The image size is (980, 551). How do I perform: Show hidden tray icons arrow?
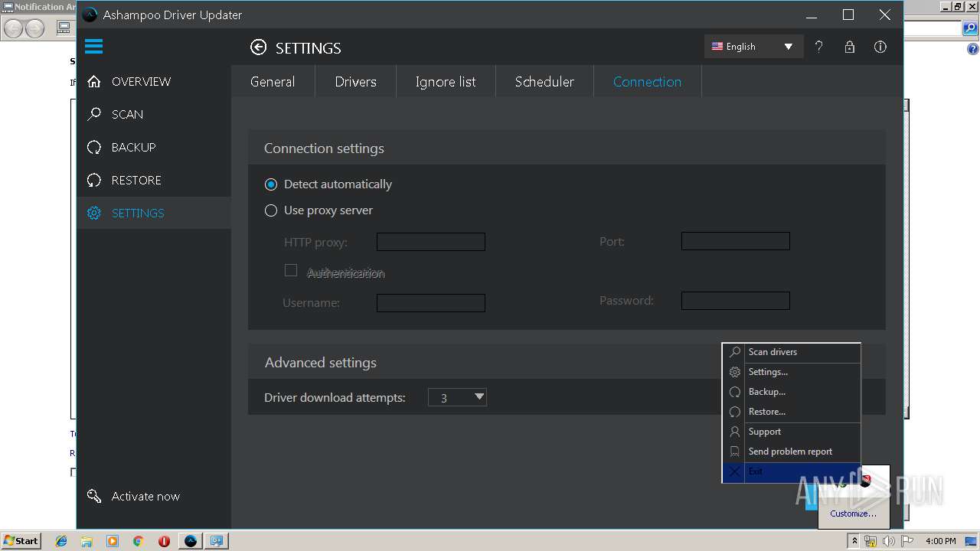tap(854, 541)
